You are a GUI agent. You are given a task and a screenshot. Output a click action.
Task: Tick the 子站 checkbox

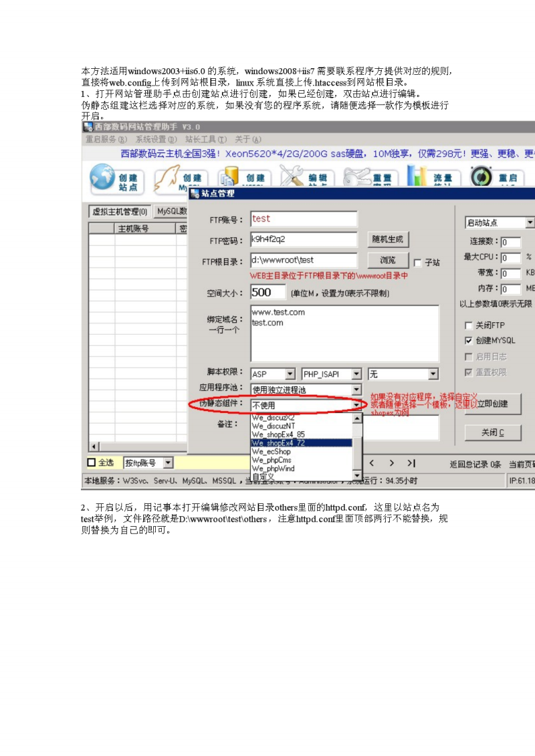pos(418,263)
